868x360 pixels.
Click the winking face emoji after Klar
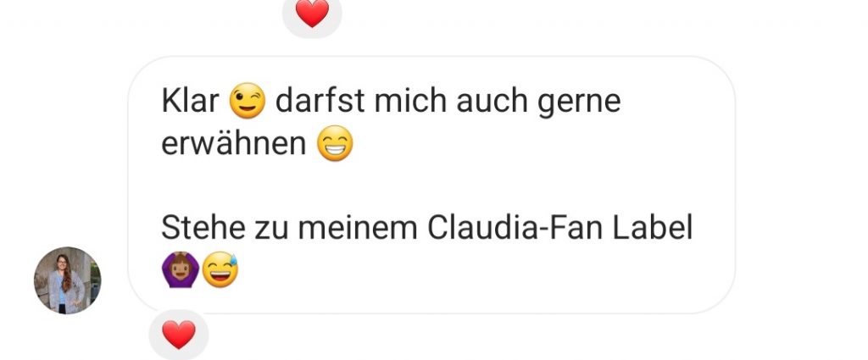[x=247, y=101]
